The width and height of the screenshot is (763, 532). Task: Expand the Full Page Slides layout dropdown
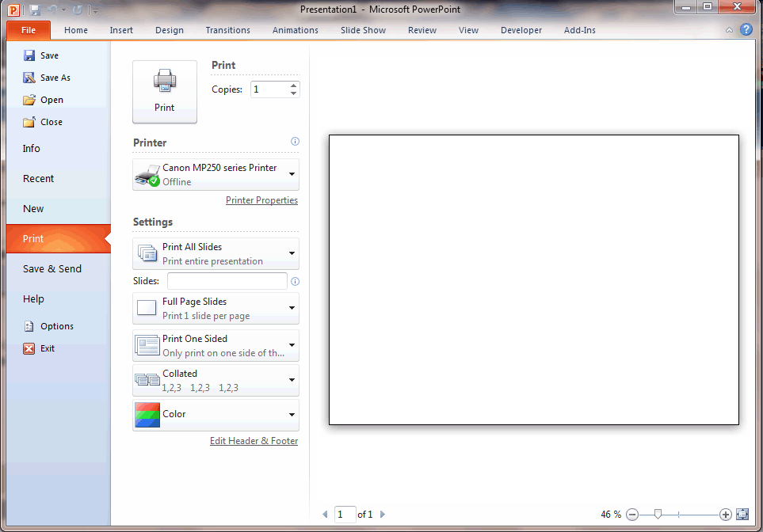pos(290,308)
